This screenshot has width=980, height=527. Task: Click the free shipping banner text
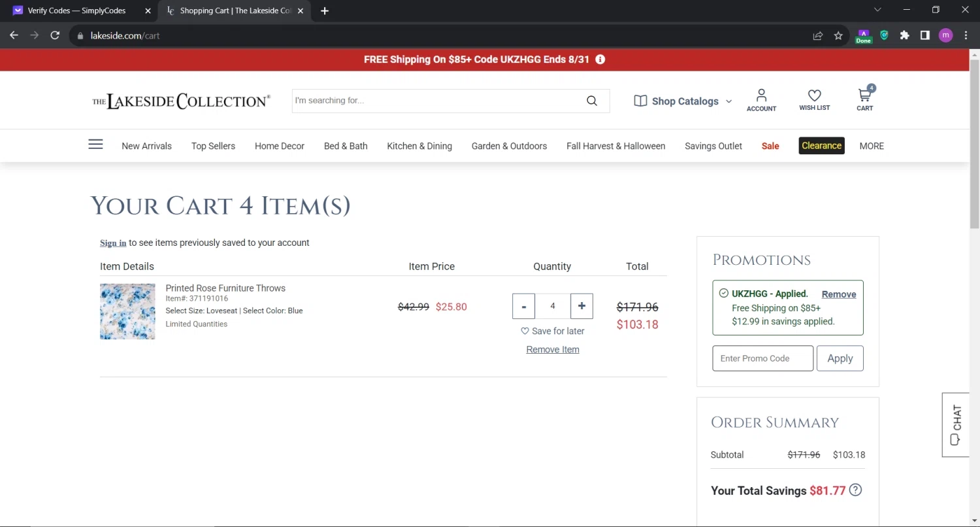(476, 59)
